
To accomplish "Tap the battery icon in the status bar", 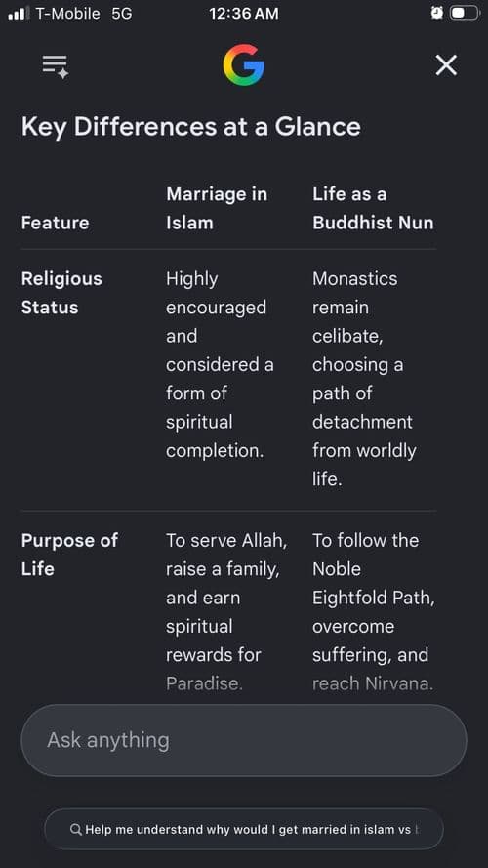I will pyautogui.click(x=465, y=13).
